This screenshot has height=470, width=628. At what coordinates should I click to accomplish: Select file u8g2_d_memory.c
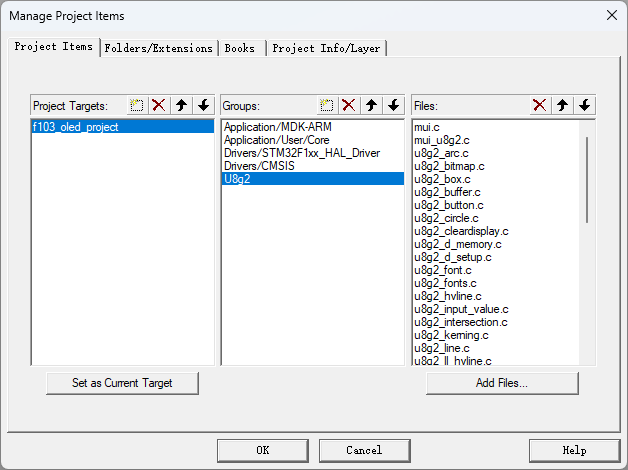(496, 244)
